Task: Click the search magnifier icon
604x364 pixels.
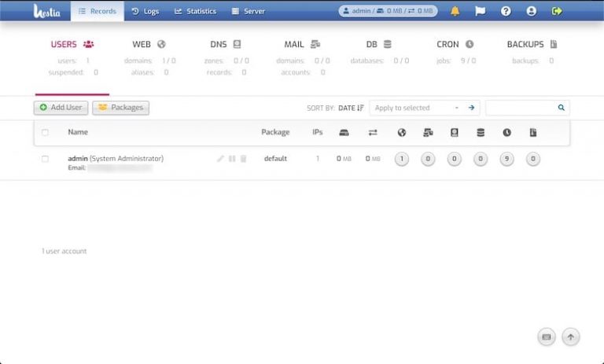Action: click(x=562, y=108)
